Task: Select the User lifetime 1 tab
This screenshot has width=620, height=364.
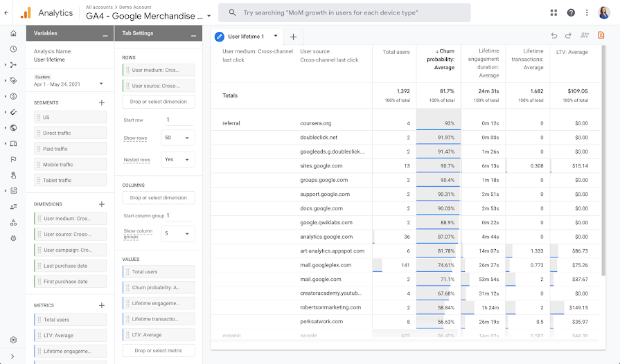Action: (x=246, y=37)
